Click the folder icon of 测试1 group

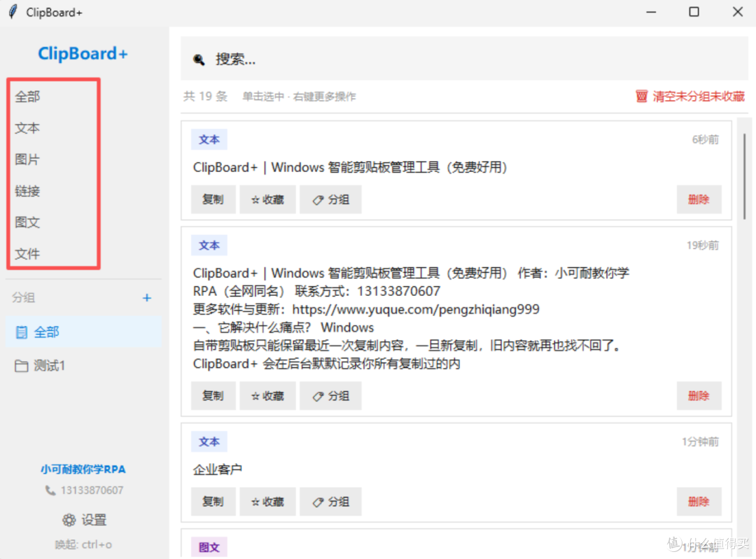pos(21,366)
